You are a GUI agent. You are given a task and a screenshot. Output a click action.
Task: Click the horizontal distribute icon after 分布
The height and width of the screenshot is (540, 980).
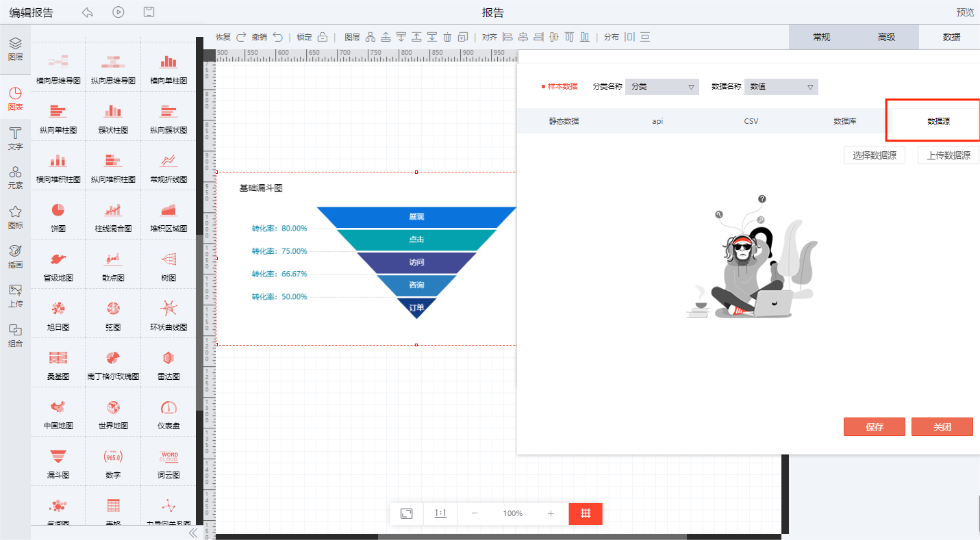point(630,37)
